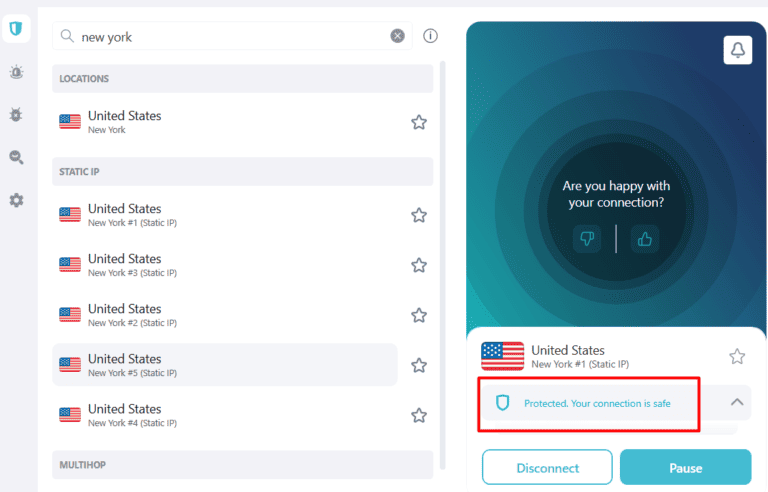768x492 pixels.
Task: Clear the 'new york' search text
Action: point(397,36)
